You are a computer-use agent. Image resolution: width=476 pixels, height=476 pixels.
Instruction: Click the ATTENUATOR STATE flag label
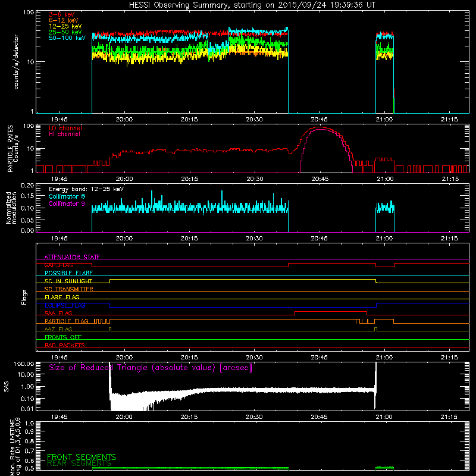point(72,257)
